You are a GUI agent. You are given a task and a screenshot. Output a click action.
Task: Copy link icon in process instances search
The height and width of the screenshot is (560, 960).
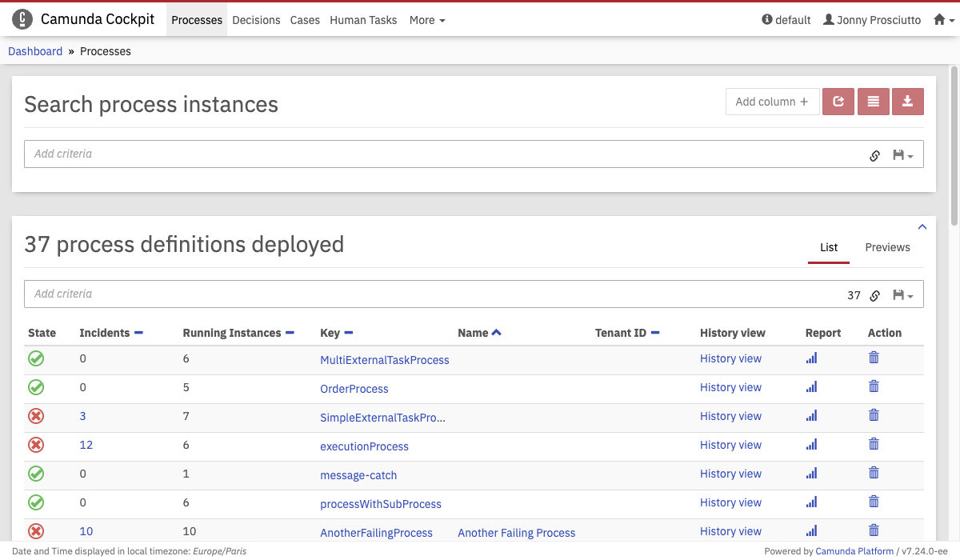coord(874,155)
